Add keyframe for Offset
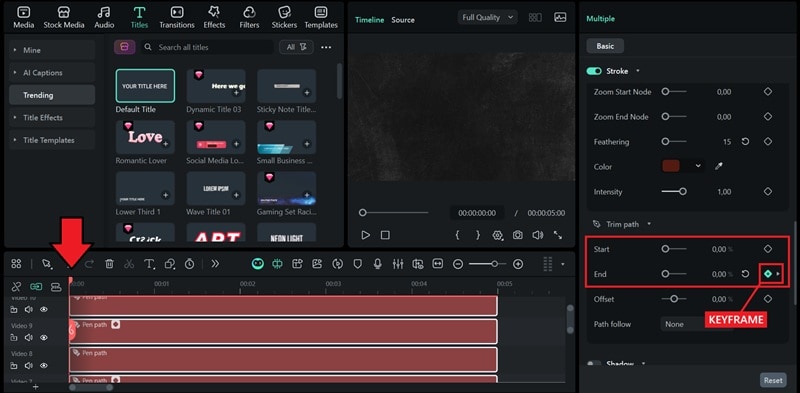 coord(768,299)
